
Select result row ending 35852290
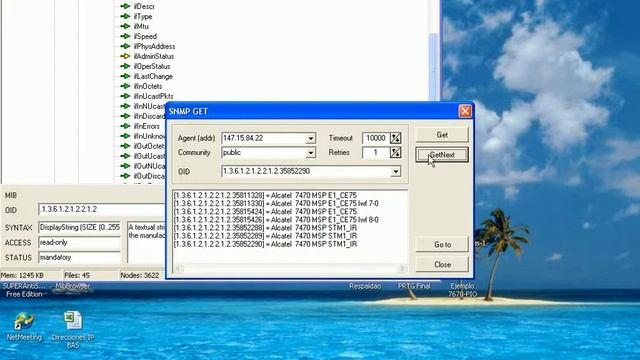coord(265,244)
